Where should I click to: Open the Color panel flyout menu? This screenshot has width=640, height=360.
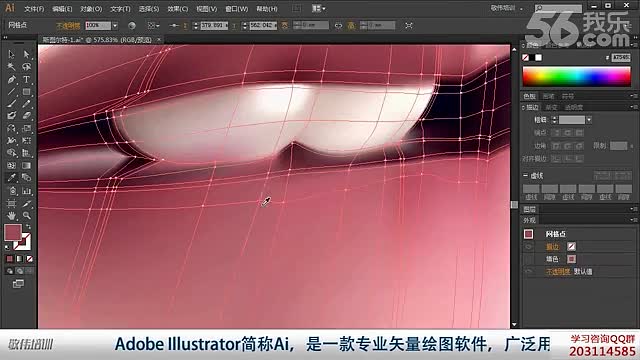click(634, 45)
